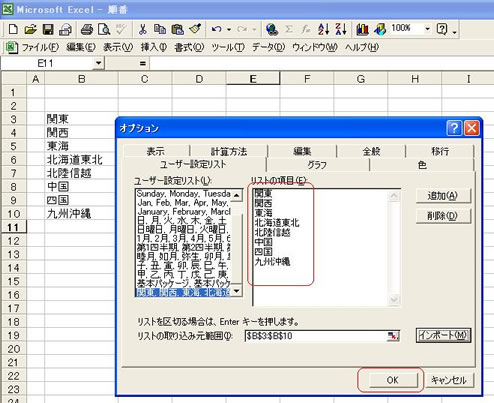Click the Paste clipboard icon
Viewport: 494px width, 403px height.
click(177, 29)
